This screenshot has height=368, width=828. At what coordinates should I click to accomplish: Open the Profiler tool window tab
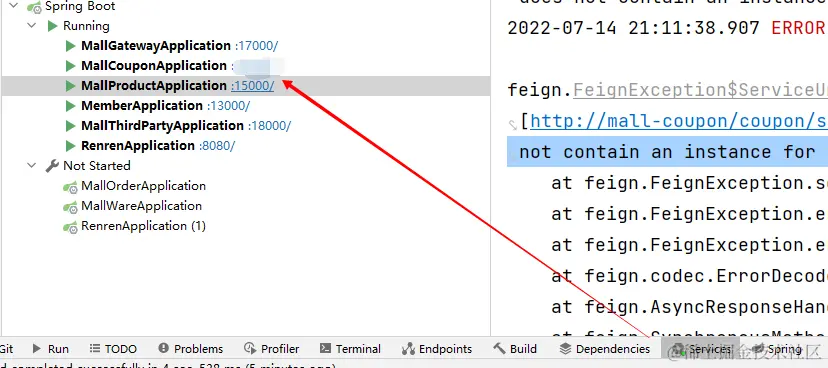coord(271,349)
